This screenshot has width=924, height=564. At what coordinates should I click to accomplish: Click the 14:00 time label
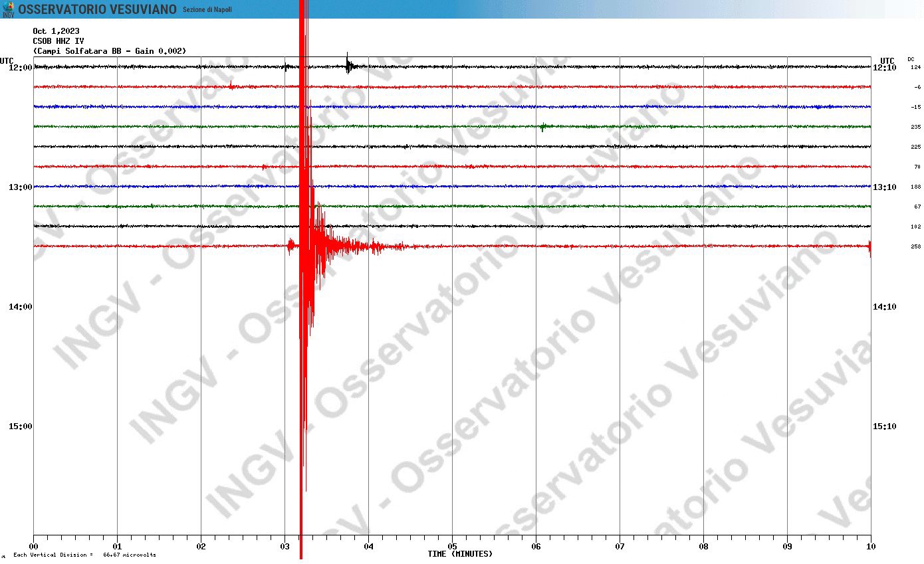pos(20,307)
